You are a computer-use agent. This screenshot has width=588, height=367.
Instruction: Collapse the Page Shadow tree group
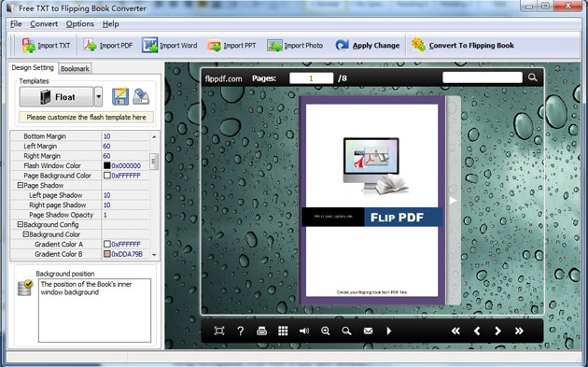[x=20, y=185]
